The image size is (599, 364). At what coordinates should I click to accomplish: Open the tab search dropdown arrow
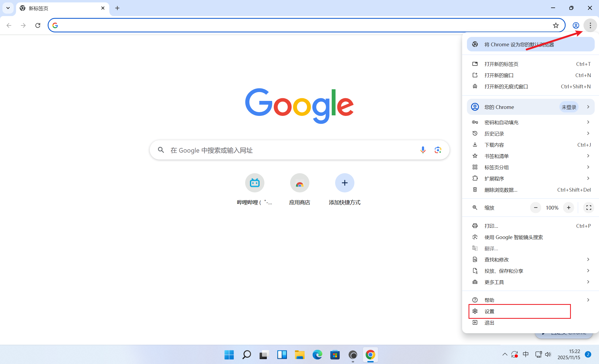click(8, 8)
